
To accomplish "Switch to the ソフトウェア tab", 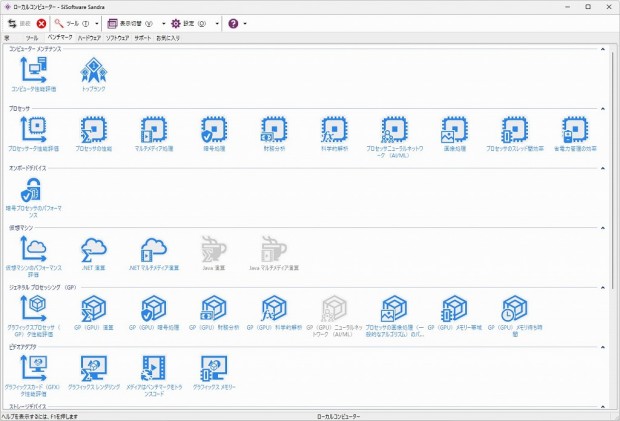I will (x=117, y=37).
